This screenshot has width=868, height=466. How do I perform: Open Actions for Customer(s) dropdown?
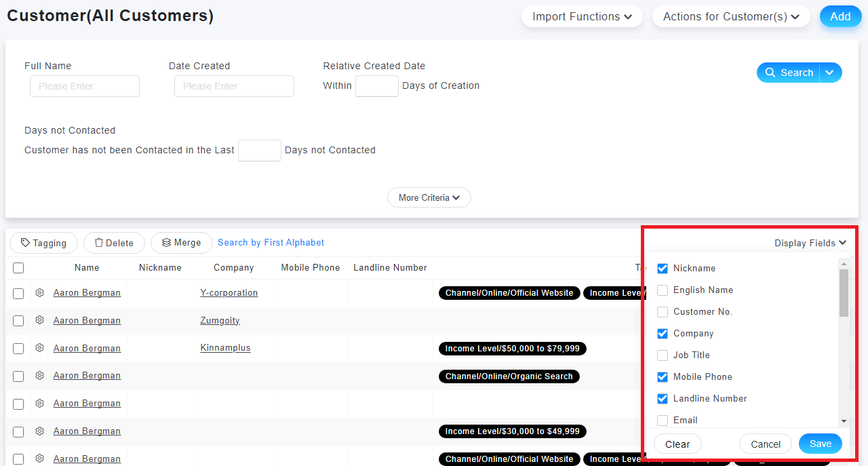[x=731, y=17]
